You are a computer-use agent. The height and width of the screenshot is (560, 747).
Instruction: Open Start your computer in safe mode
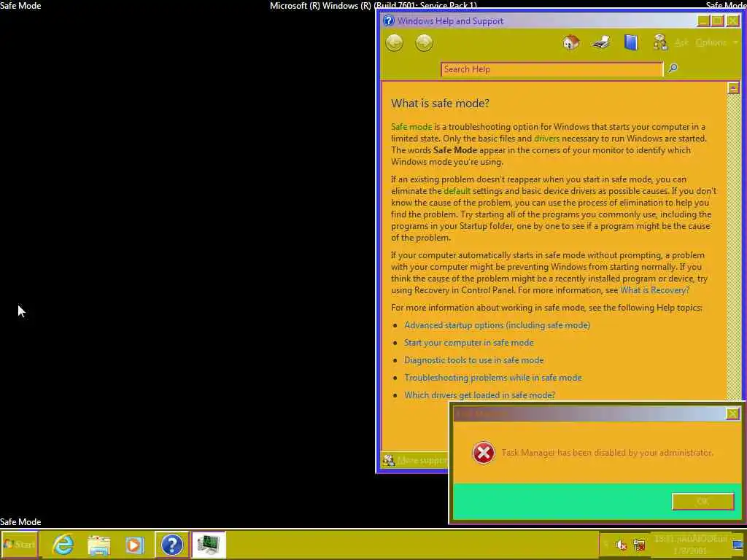click(468, 343)
